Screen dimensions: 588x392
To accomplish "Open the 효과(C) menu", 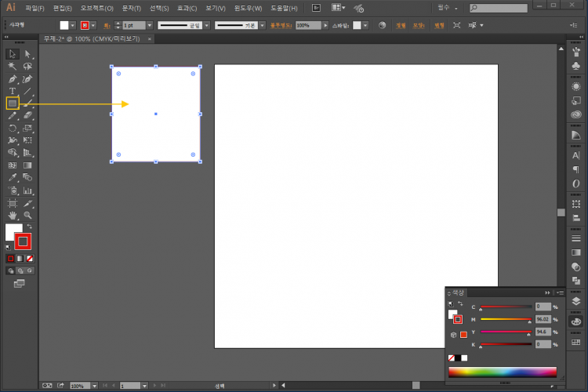I will [x=187, y=8].
